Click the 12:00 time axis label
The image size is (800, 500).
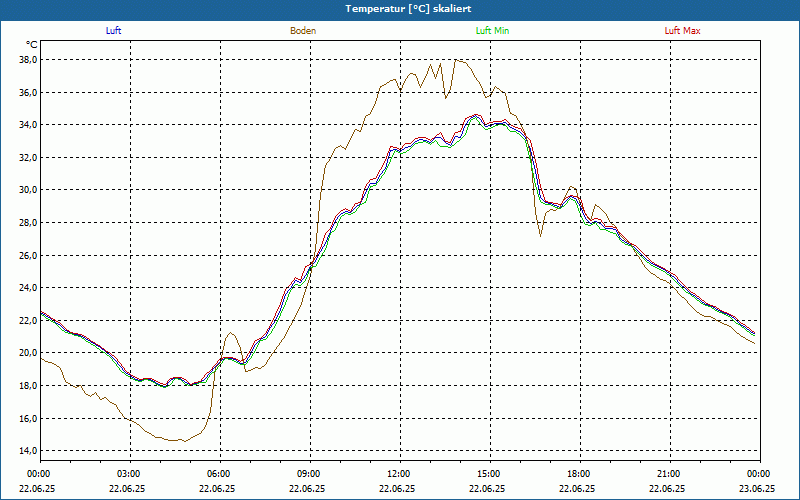[397, 474]
